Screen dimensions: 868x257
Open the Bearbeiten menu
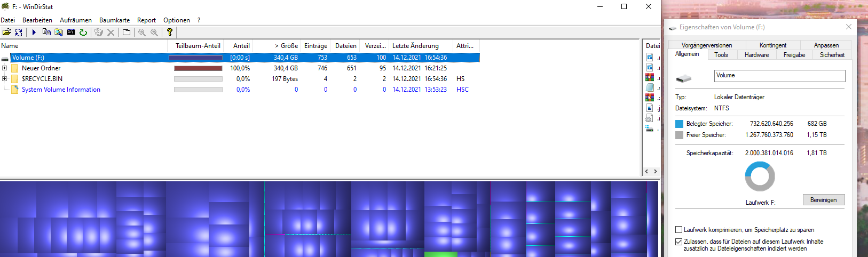37,20
